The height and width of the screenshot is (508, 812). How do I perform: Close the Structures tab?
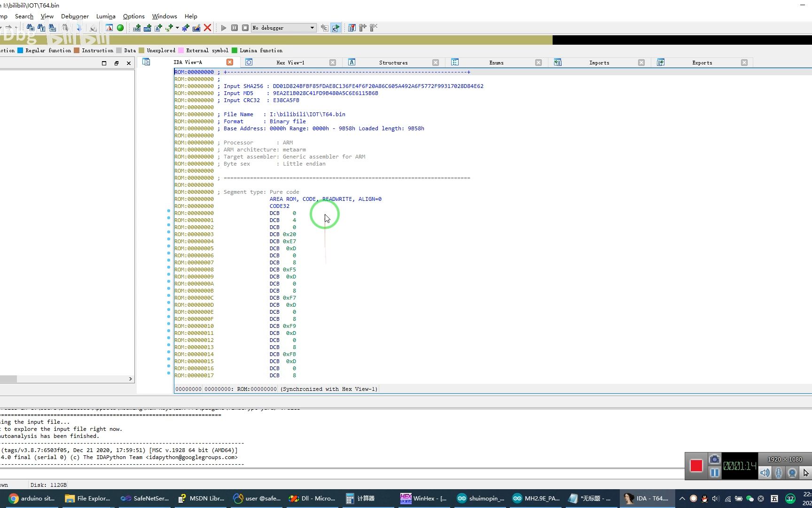436,63
